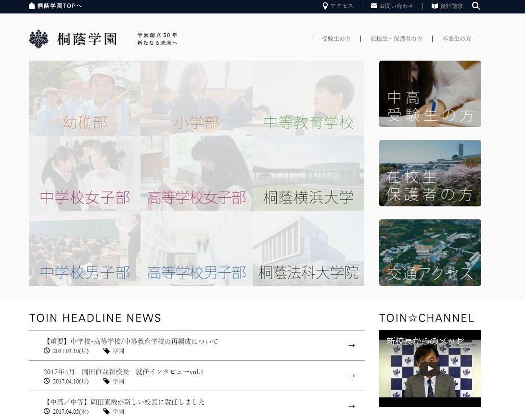Play the 新校長からのメッセ video
The height and width of the screenshot is (420, 525).
click(430, 369)
